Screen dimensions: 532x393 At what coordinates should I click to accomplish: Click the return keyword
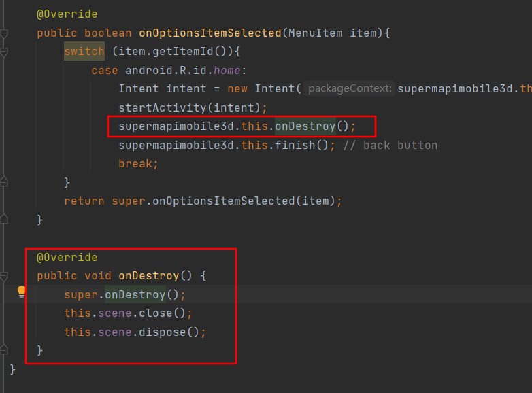coord(84,201)
